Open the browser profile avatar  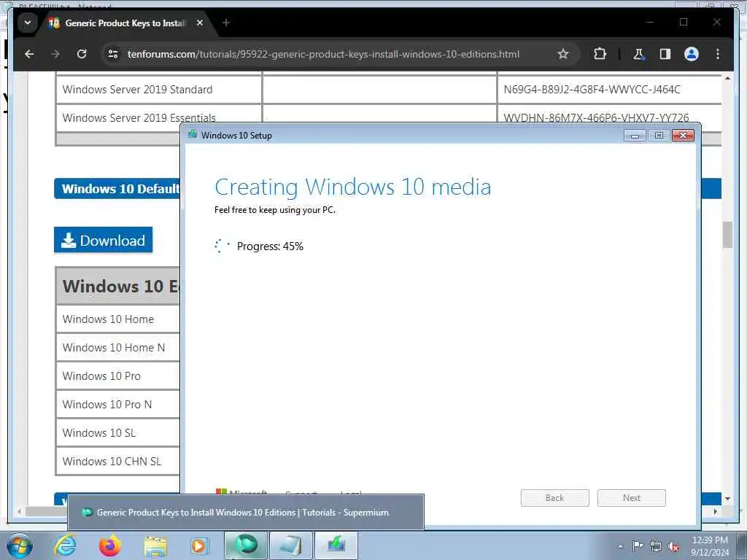692,54
